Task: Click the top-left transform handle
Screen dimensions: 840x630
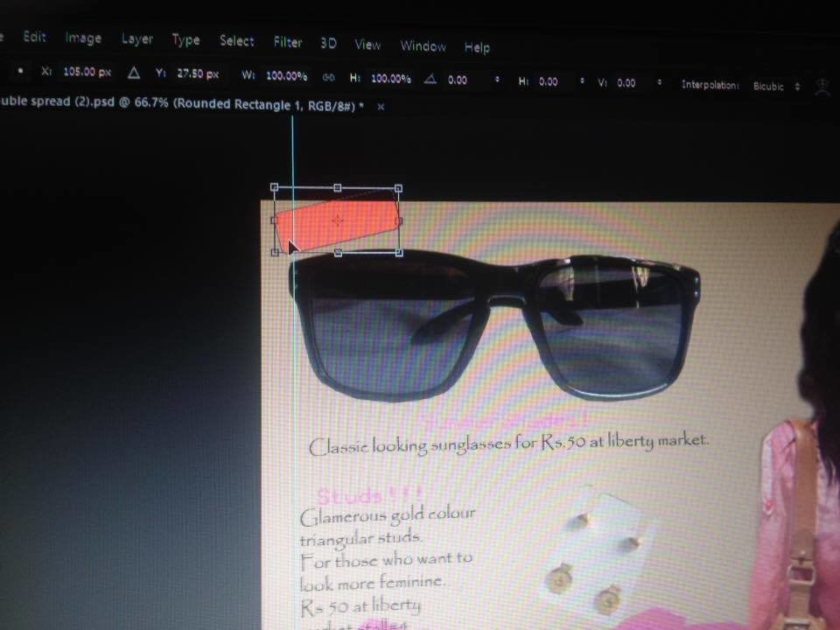Action: pyautogui.click(x=274, y=187)
